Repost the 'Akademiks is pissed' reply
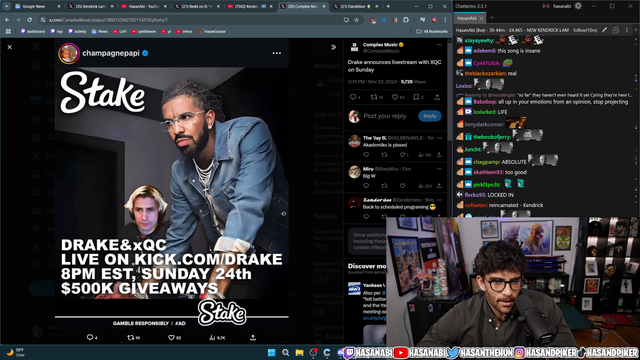640x360 pixels. pos(384,155)
